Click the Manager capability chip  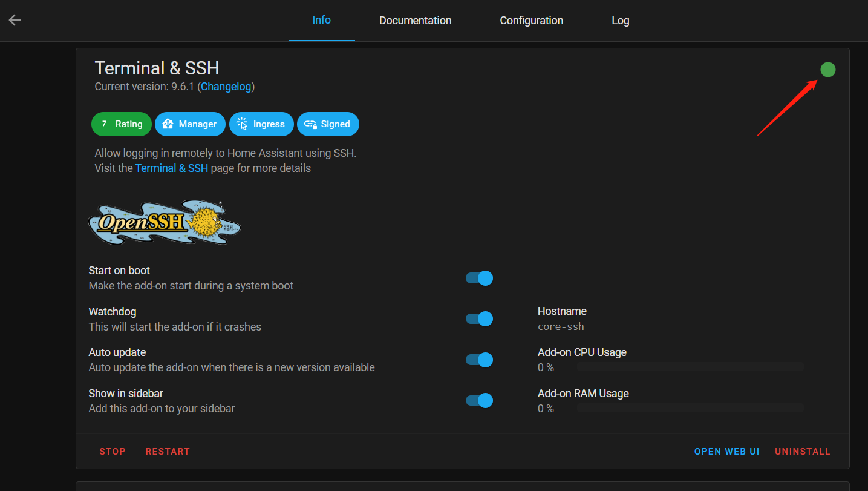tap(190, 124)
